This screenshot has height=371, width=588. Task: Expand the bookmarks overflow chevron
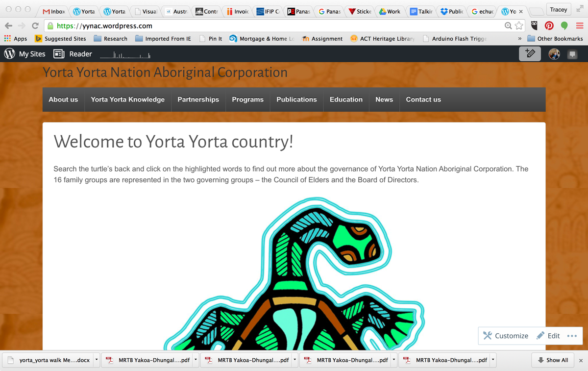[519, 39]
